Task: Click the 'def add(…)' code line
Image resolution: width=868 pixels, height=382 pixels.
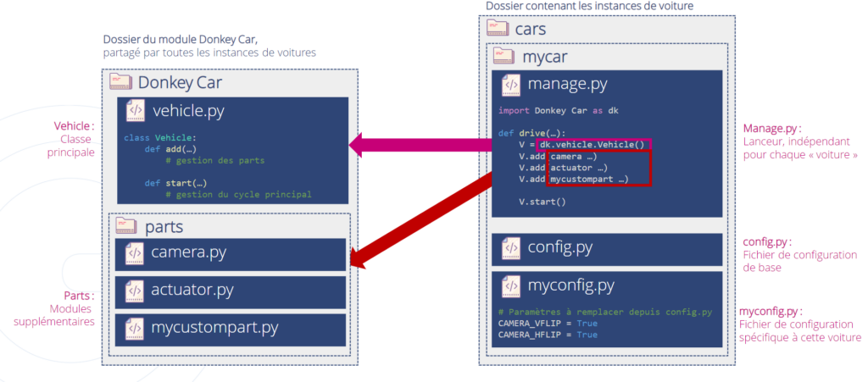Action: click(x=170, y=149)
